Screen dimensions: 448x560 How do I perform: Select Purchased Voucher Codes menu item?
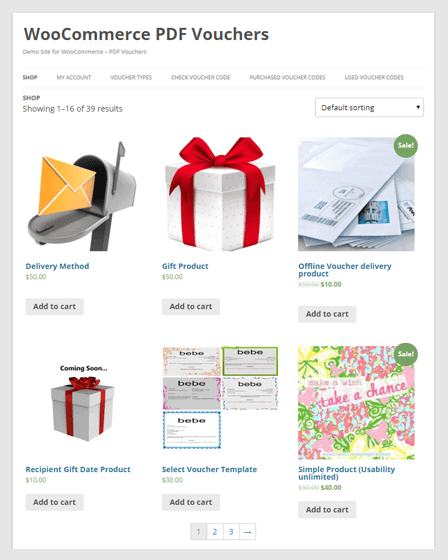(287, 78)
